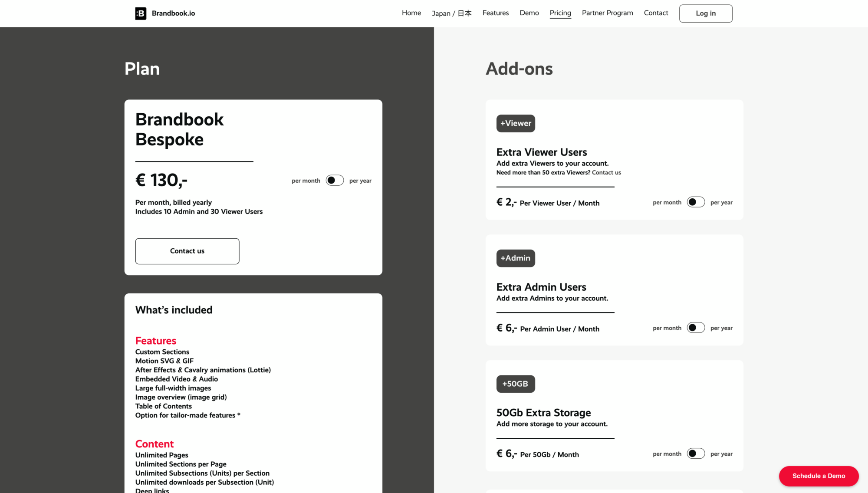Click the Brandbook.io logo icon
Screen dimensions: 868x493
point(141,13)
